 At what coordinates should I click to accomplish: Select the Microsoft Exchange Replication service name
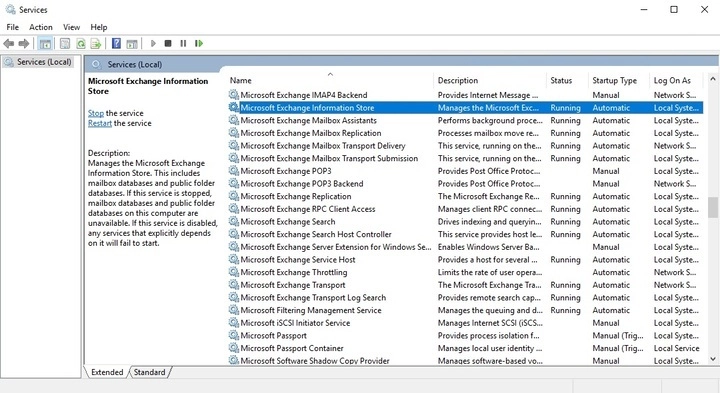296,196
